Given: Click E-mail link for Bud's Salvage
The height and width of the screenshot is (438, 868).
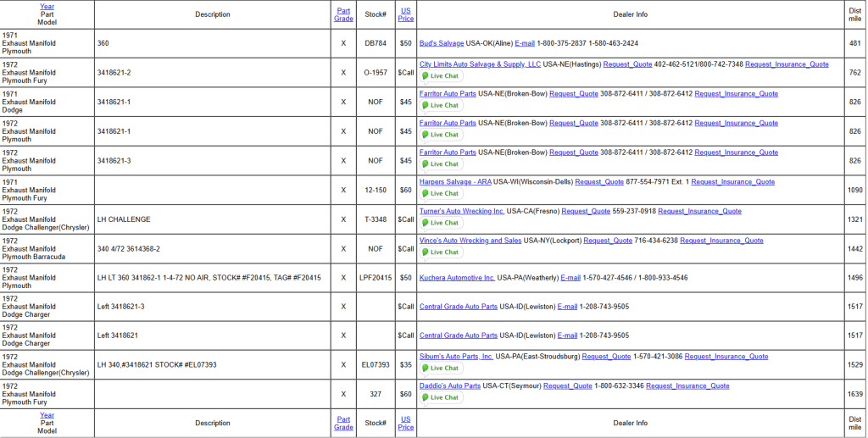Looking at the screenshot, I should 525,43.
